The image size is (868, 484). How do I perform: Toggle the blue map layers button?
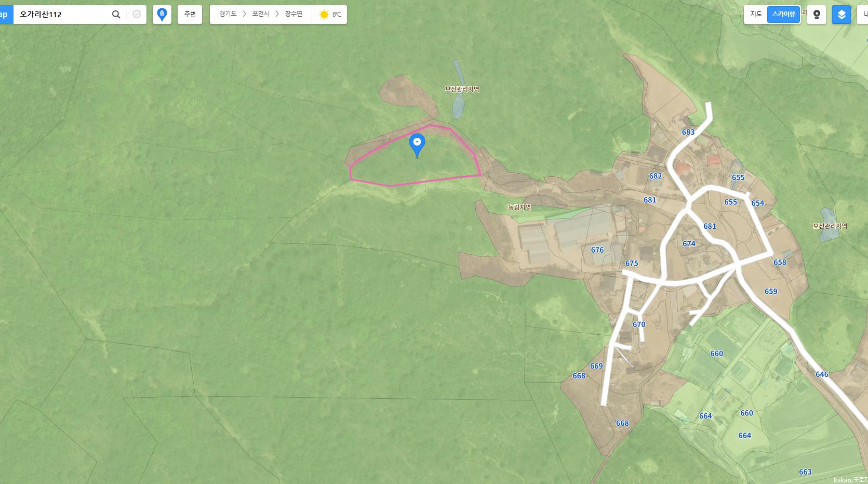(x=842, y=15)
